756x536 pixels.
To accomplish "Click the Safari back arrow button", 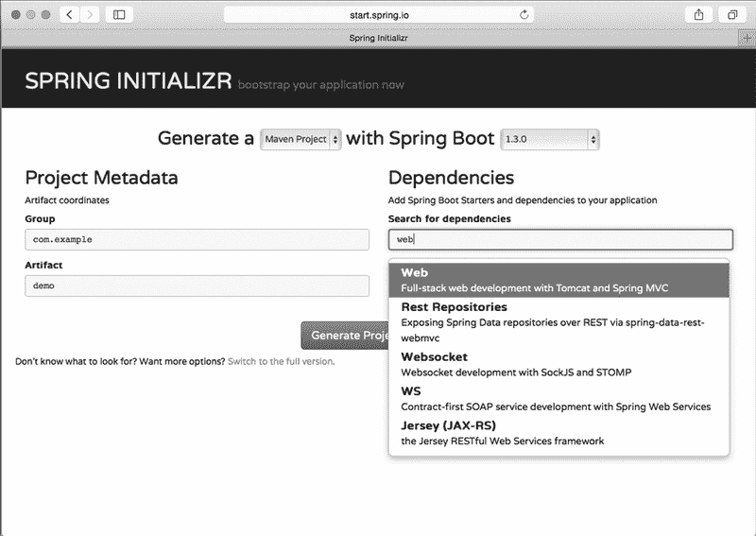I will click(x=70, y=14).
